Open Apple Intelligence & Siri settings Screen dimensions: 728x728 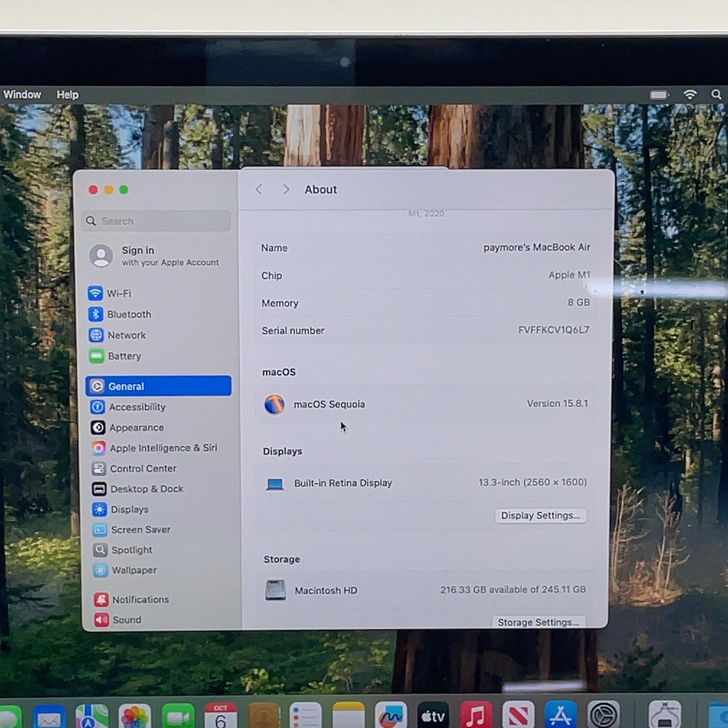pyautogui.click(x=155, y=448)
